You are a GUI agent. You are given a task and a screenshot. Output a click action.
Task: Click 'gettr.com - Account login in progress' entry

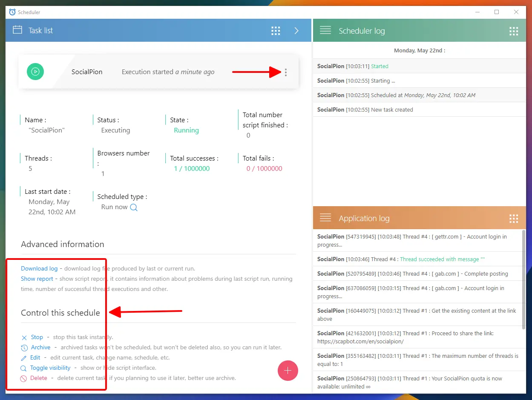pos(417,241)
